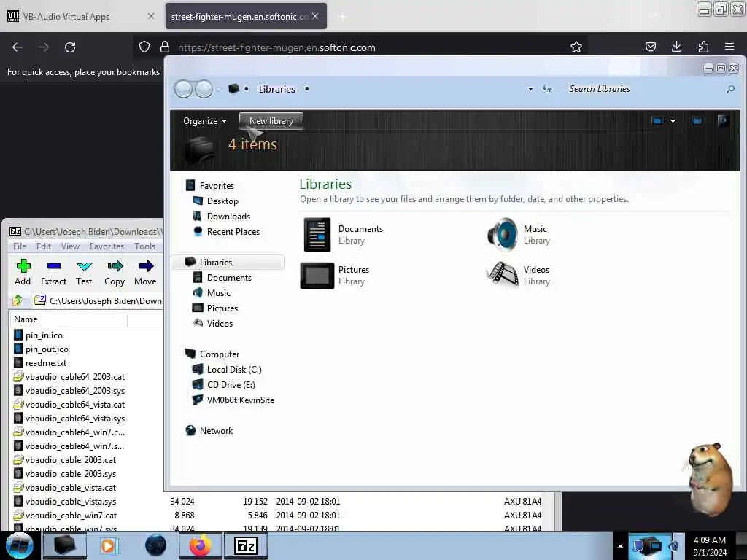Click the Save to Pocket icon

(650, 47)
